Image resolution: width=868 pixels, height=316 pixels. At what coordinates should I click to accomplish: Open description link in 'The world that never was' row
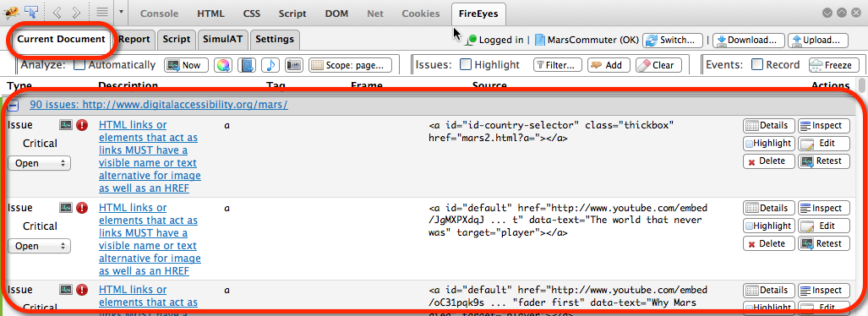pyautogui.click(x=150, y=239)
